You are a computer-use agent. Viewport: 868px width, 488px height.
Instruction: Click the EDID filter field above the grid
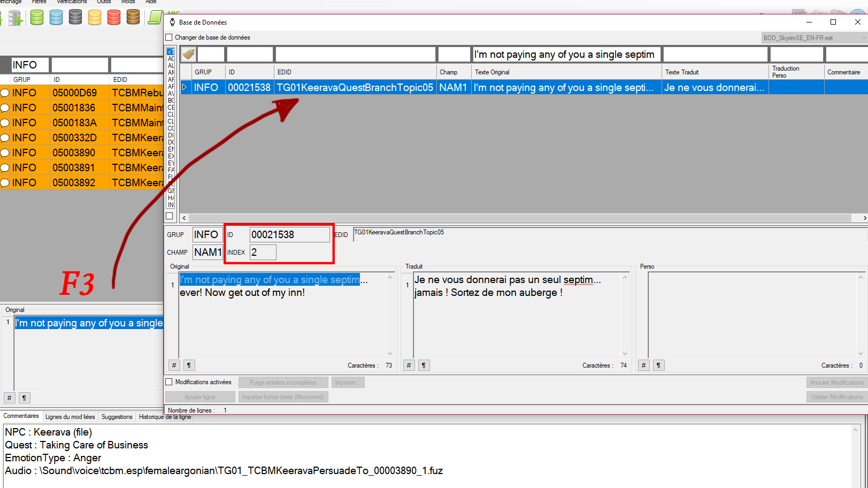(355, 55)
